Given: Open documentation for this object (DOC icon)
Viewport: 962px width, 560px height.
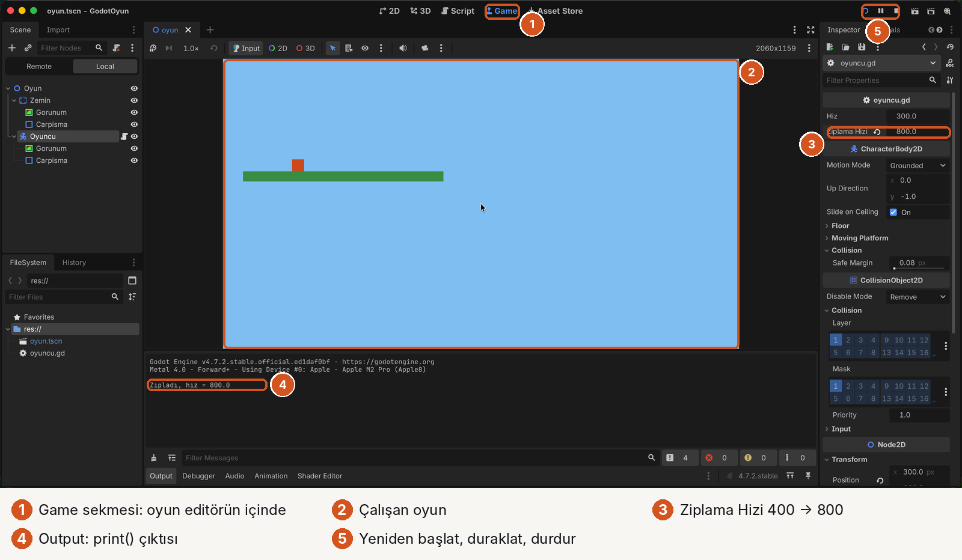Looking at the screenshot, I should pyautogui.click(x=950, y=63).
